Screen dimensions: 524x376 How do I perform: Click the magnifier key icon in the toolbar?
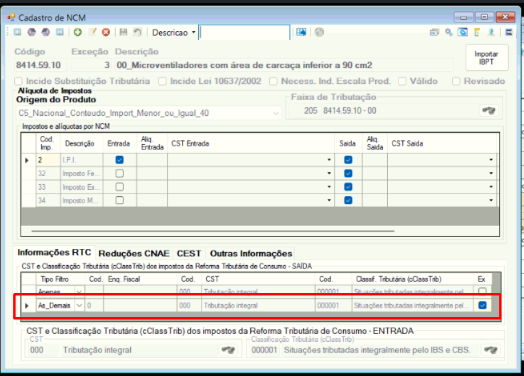[x=448, y=32]
